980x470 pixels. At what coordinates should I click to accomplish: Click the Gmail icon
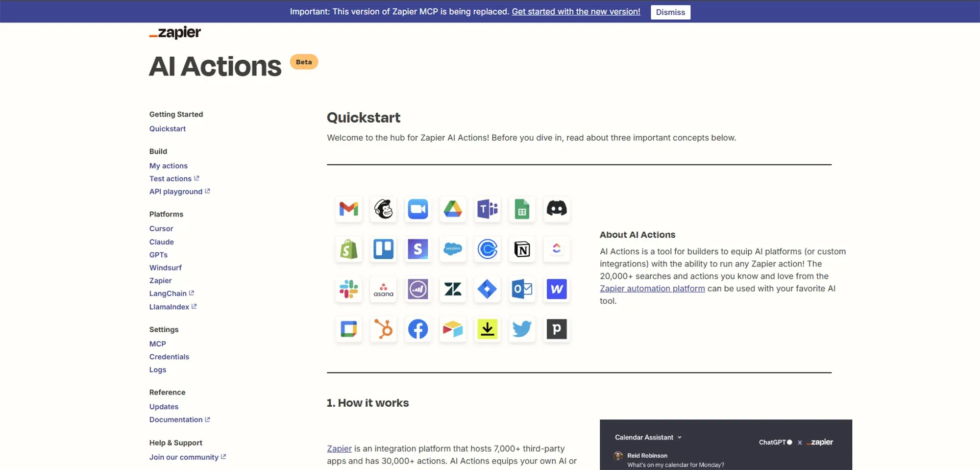[x=348, y=209]
